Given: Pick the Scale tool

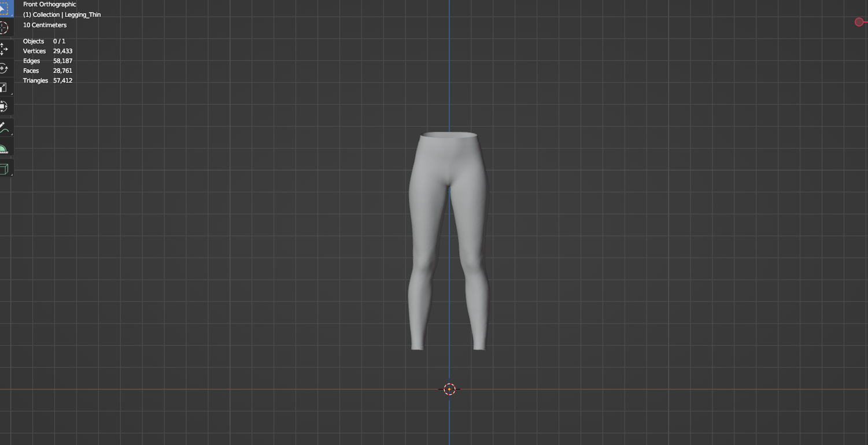Looking at the screenshot, I should (5, 87).
